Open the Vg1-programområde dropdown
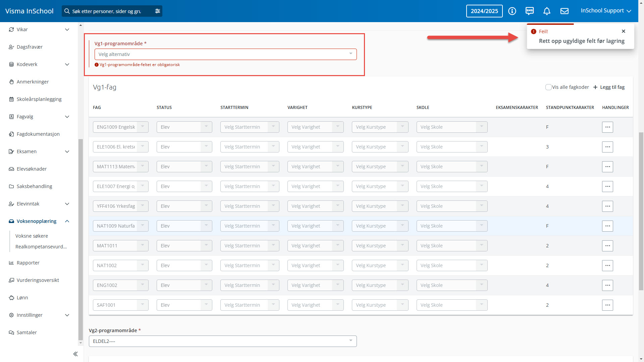Screen dimensions: 644x362 pos(225,54)
